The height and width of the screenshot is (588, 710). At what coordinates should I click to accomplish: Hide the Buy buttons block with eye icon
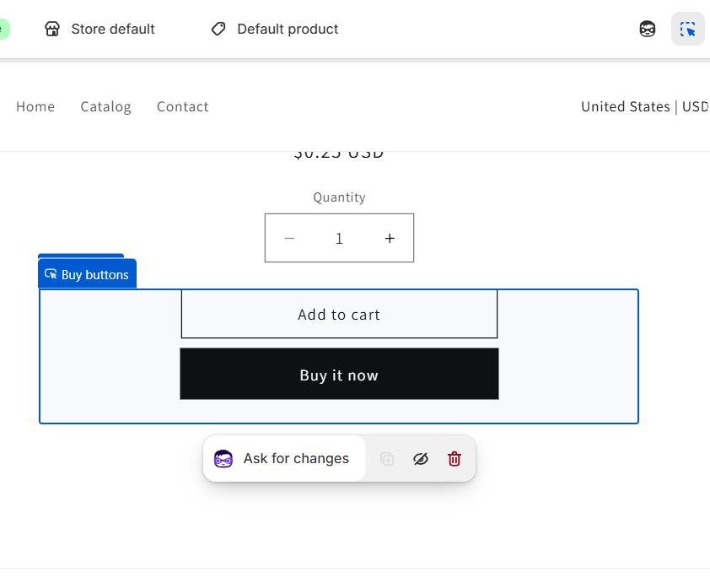[x=421, y=459]
